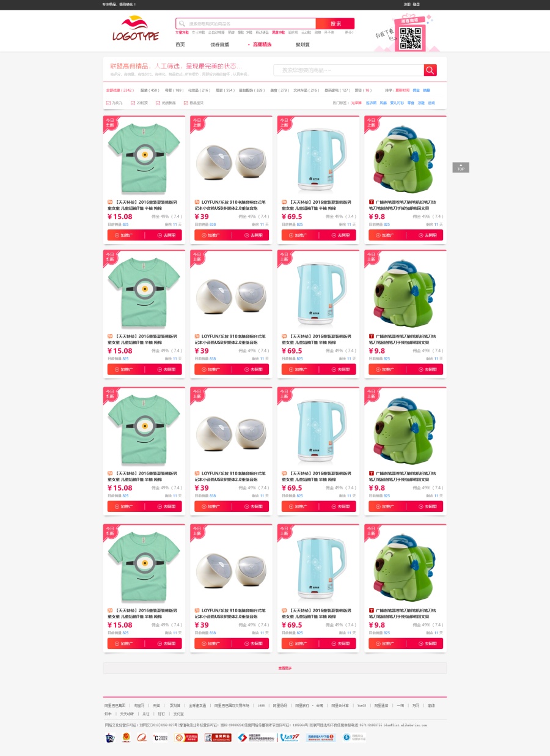Screen dimensions: 550x756
Task: Open the 12377 report badge in footer
Action: point(291,738)
